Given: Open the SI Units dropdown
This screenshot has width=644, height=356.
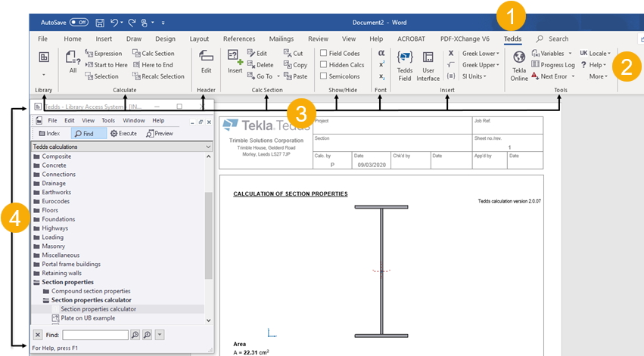Looking at the screenshot, I should click(x=476, y=76).
